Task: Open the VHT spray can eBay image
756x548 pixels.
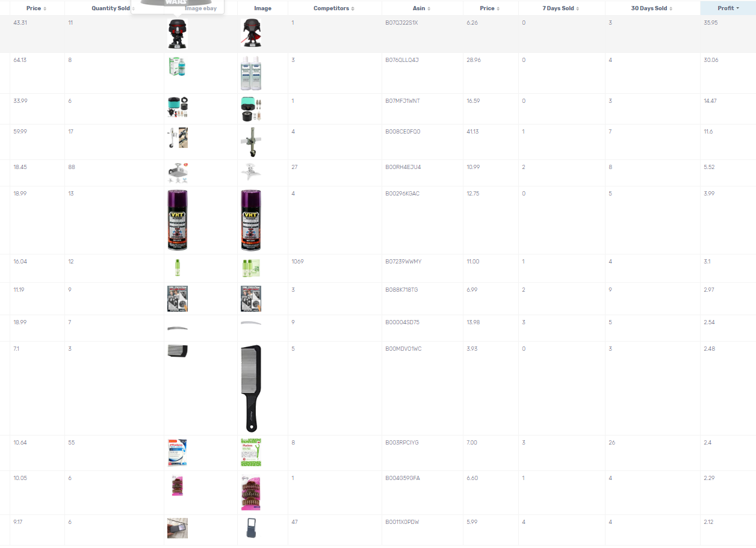Action: 178,220
